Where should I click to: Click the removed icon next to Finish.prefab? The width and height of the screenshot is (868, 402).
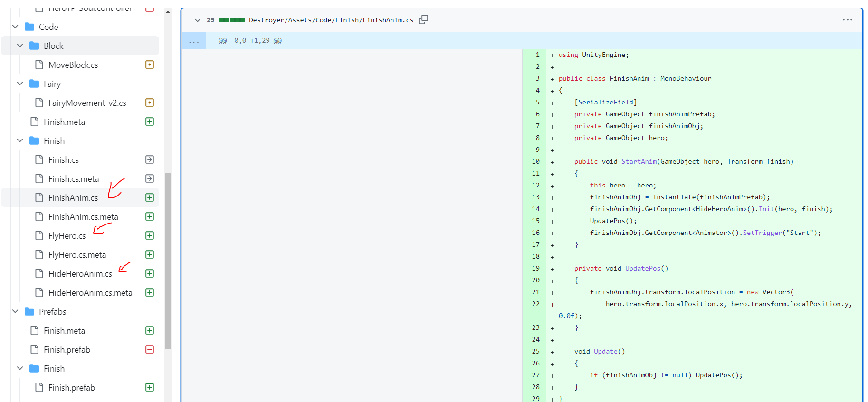point(150,349)
